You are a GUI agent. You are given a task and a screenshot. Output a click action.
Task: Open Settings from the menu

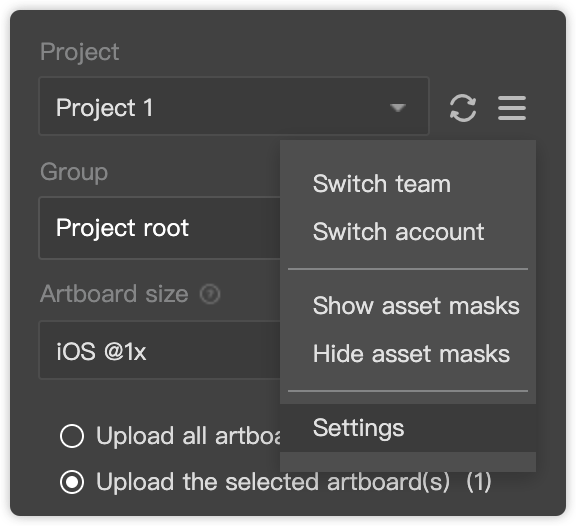click(x=408, y=428)
